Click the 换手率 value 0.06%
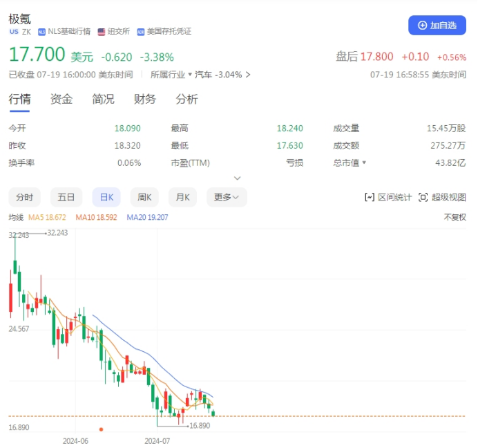The height and width of the screenshot is (448, 478). pos(129,162)
